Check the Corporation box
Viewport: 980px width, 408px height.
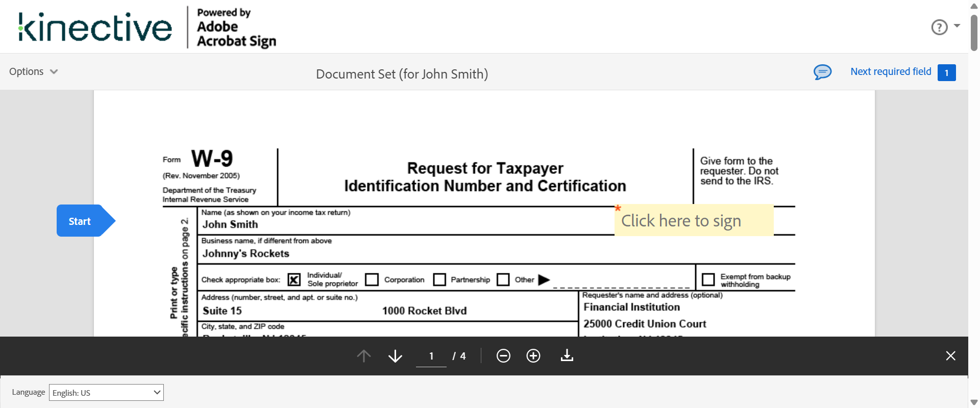click(x=372, y=279)
